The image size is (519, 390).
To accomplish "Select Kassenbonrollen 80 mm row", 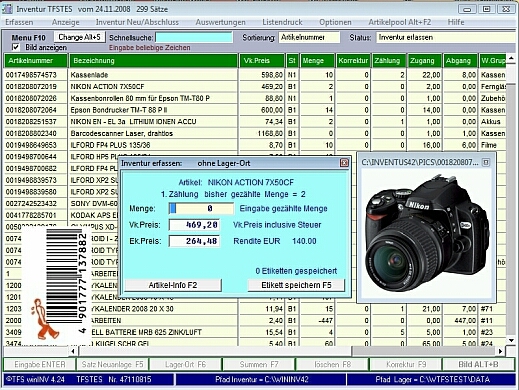I will pos(255,98).
